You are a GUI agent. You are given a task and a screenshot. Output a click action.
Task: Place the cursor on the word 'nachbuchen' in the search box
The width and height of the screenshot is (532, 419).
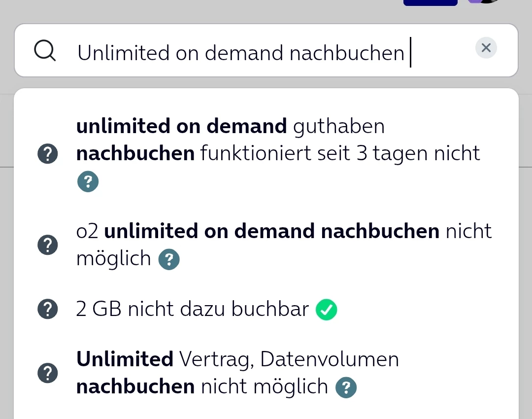(x=347, y=53)
